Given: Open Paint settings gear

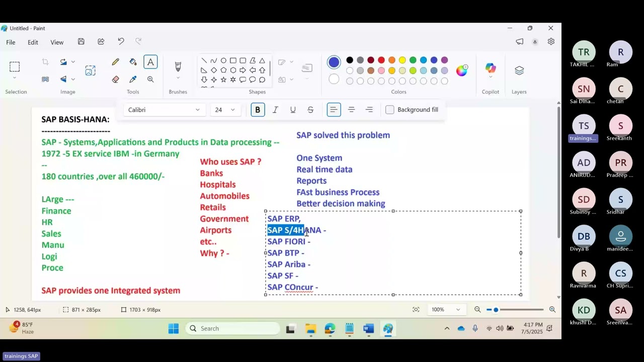Looking at the screenshot, I should point(551,42).
